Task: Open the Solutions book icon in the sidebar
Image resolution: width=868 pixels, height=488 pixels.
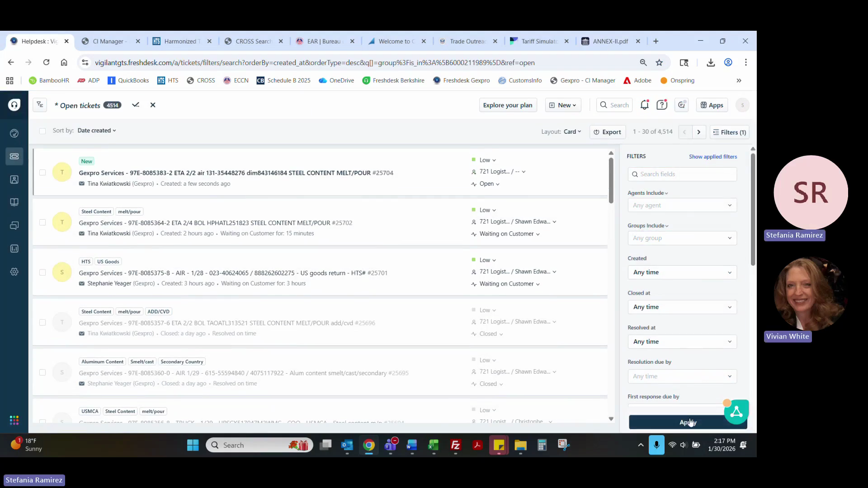Action: (x=14, y=202)
